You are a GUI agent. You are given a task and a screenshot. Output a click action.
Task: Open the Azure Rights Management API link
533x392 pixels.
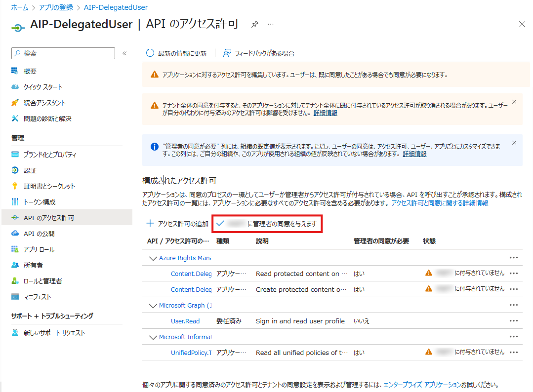[x=185, y=258]
